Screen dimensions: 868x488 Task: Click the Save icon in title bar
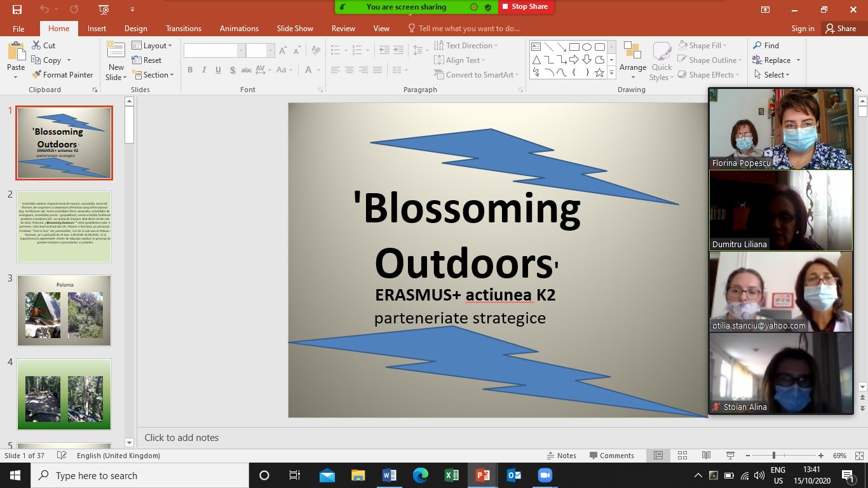click(17, 10)
